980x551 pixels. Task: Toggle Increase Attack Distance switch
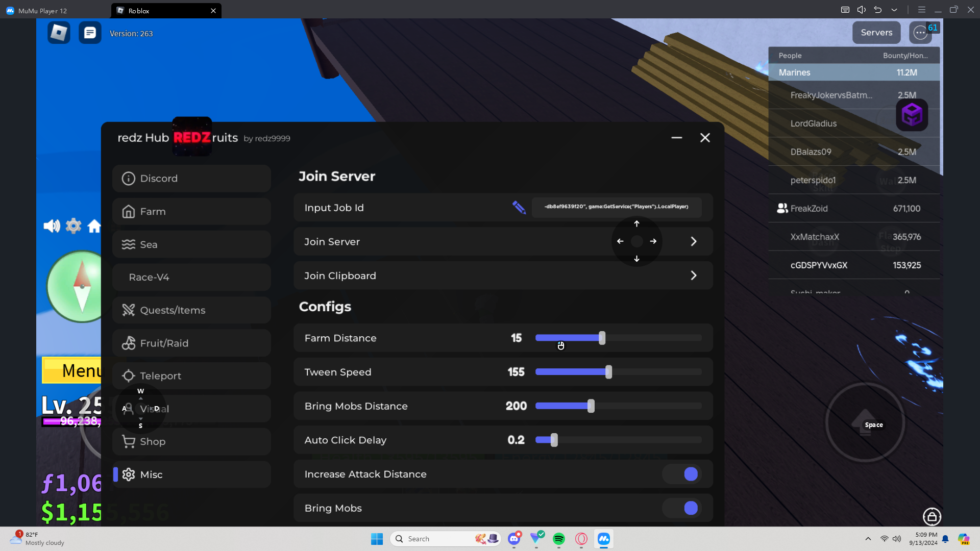[x=682, y=474]
